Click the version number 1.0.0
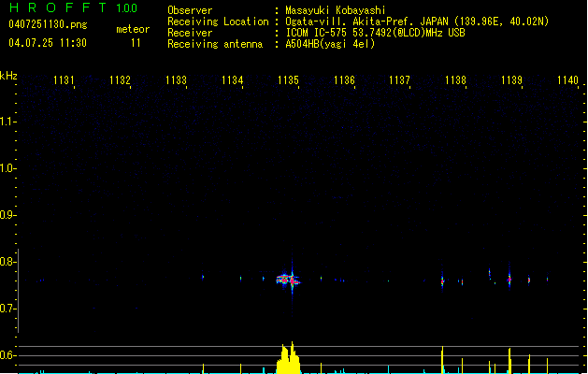Viewport: 588px width, 374px height. [126, 8]
